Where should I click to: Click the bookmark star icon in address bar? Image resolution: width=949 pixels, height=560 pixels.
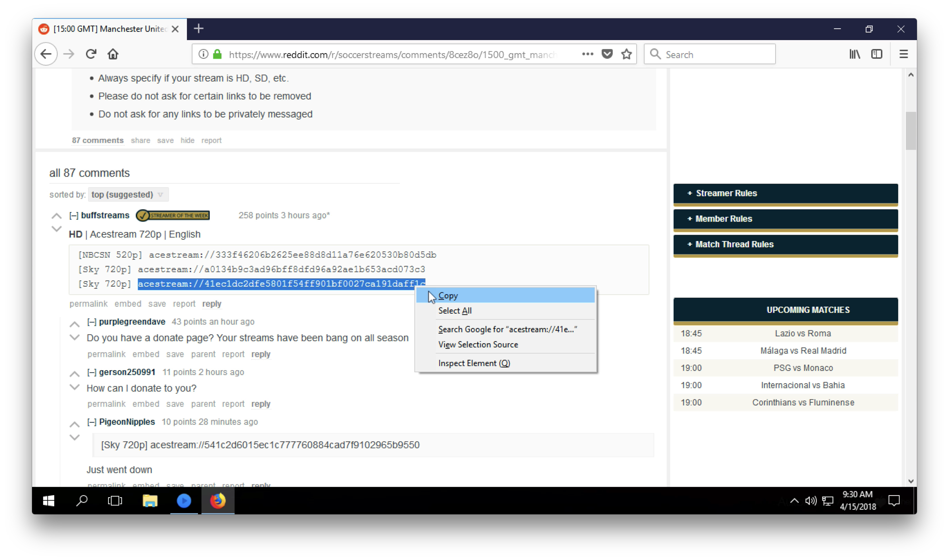[626, 54]
